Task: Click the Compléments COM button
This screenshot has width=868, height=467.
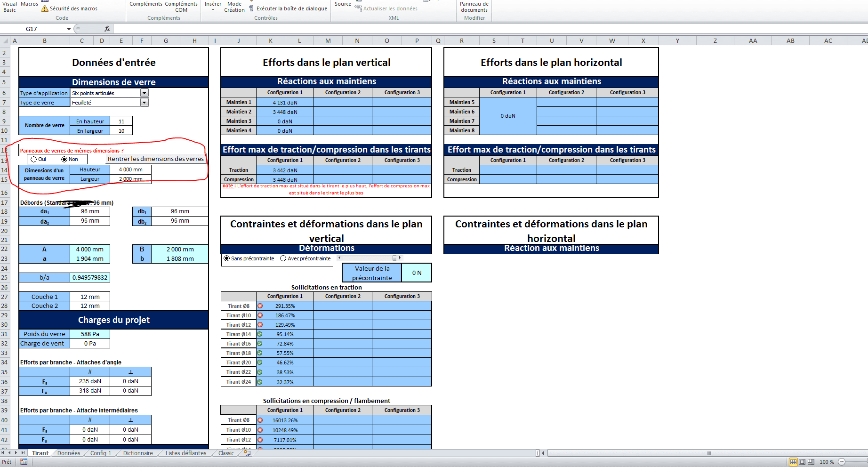Action: pos(181,7)
